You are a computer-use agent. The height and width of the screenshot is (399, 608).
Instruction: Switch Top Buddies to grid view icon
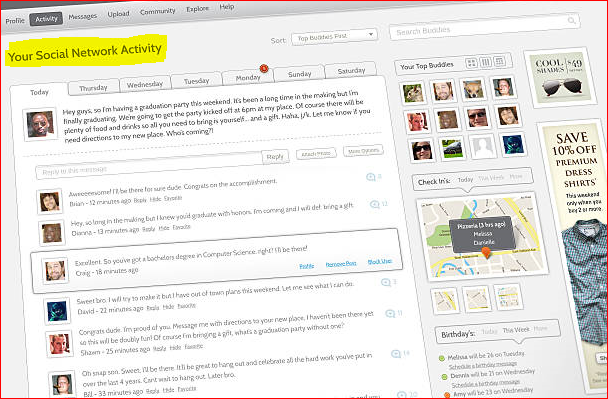click(471, 63)
